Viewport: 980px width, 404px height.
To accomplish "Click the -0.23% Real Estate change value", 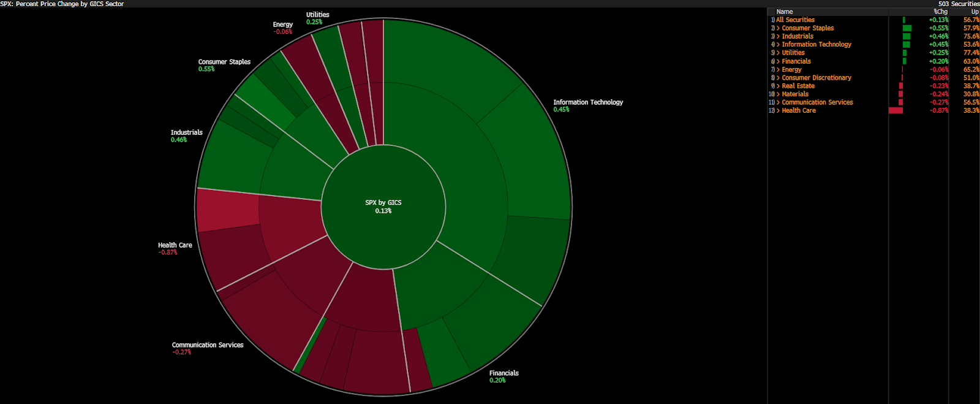I will [x=939, y=86].
